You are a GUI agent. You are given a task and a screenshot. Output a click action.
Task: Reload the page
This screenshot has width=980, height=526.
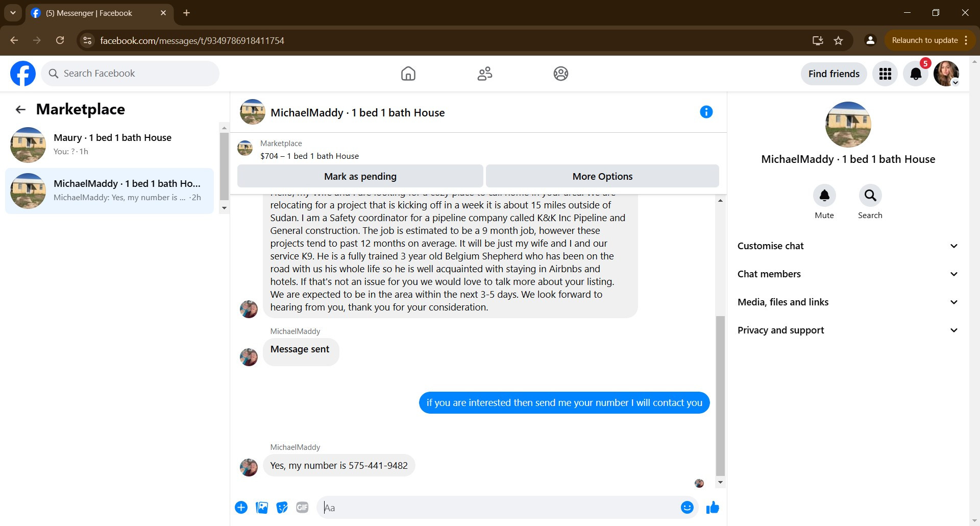coord(60,40)
